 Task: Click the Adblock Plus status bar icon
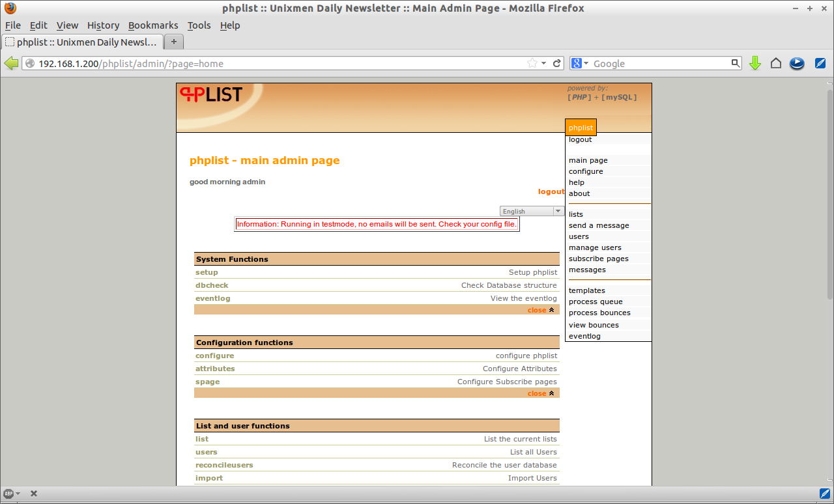tap(8, 494)
